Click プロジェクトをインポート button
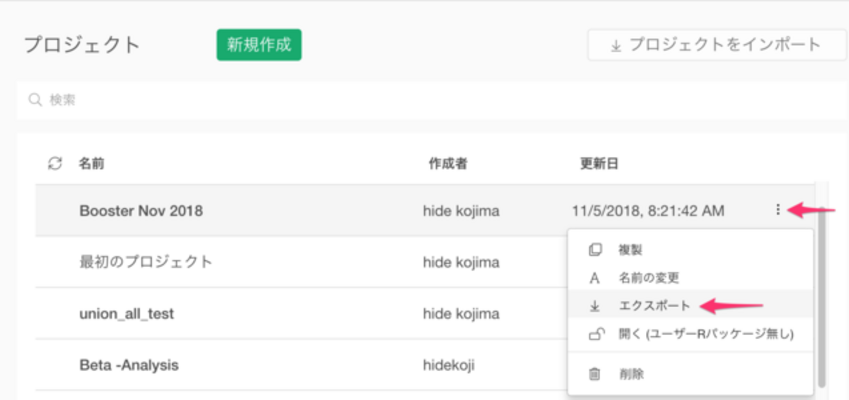Image resolution: width=849 pixels, height=400 pixels. [717, 45]
